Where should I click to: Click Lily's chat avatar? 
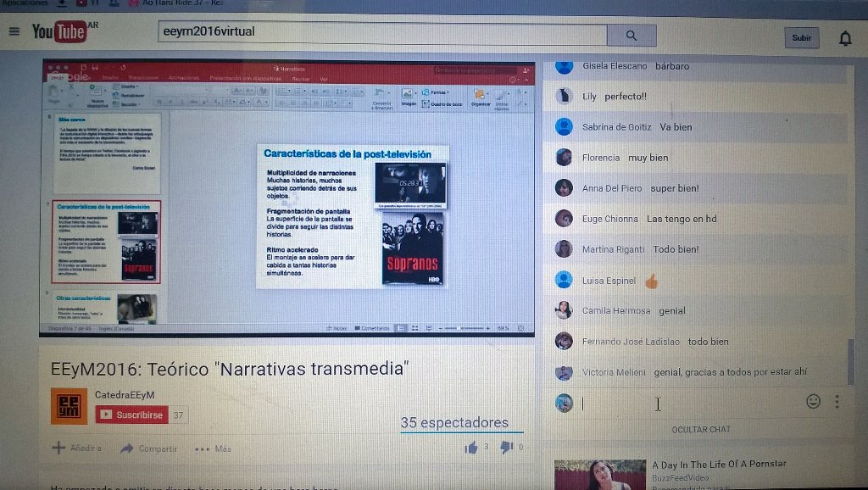coord(564,97)
